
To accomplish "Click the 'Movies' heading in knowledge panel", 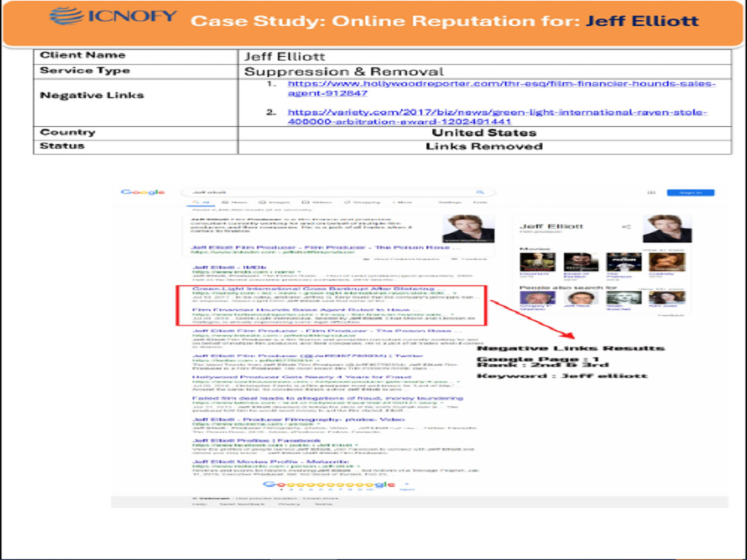I will click(535, 249).
